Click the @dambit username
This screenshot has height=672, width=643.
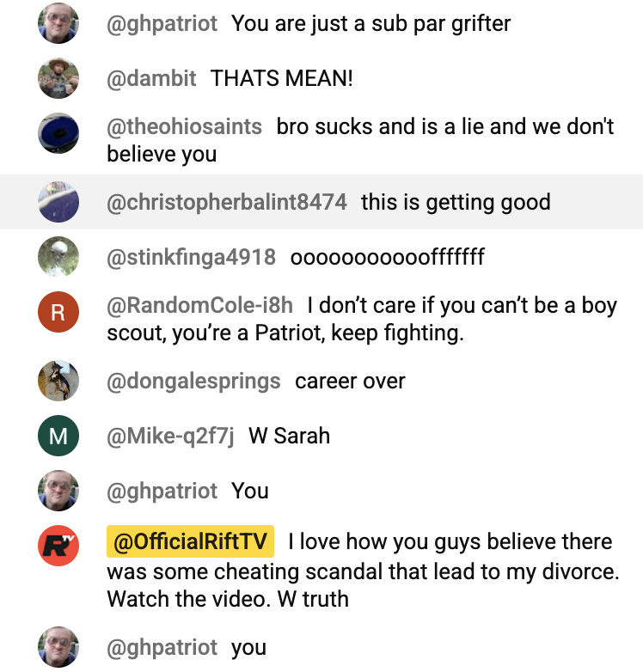click(151, 78)
